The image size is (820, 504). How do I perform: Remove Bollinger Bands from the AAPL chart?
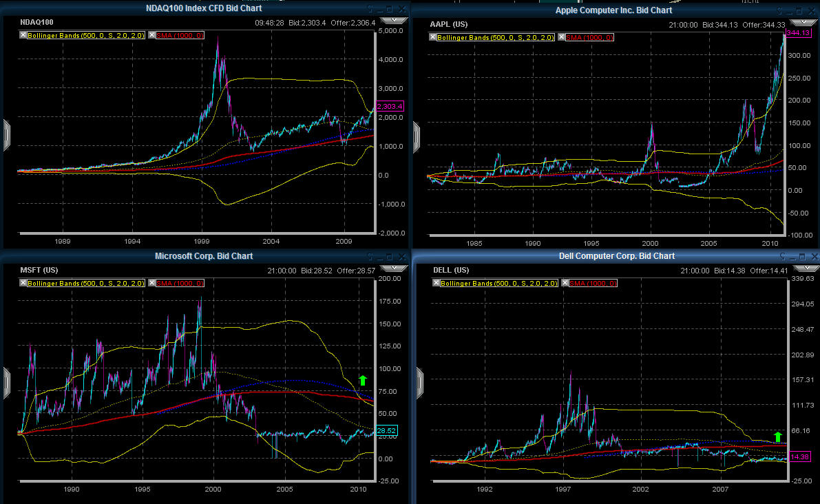coord(433,36)
